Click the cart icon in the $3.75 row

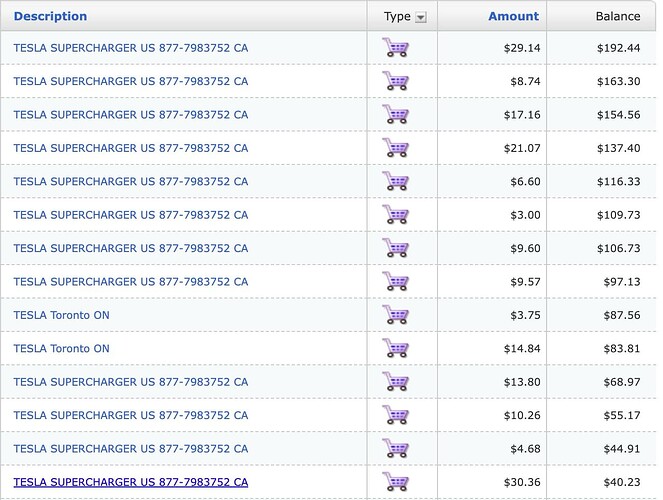coord(395,314)
